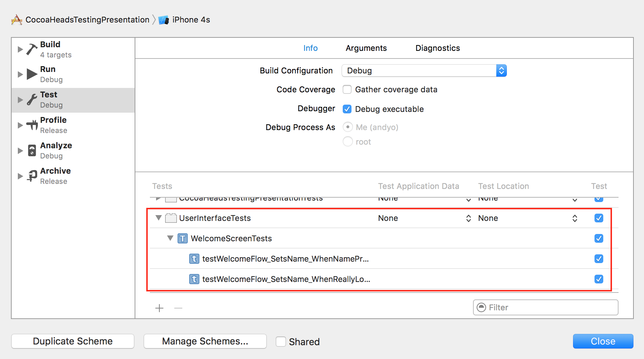Click the UserInterfaceTests bundle icon
This screenshot has height=359, width=644.
[171, 218]
